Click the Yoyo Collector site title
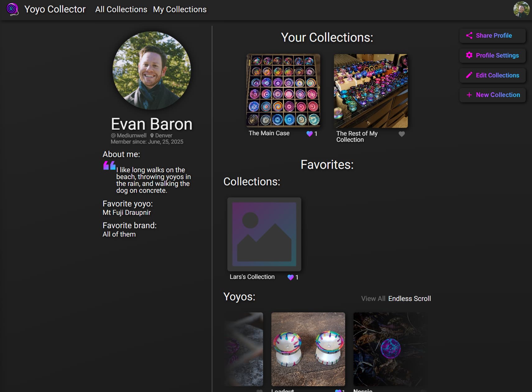This screenshot has height=392, width=532. click(x=55, y=9)
